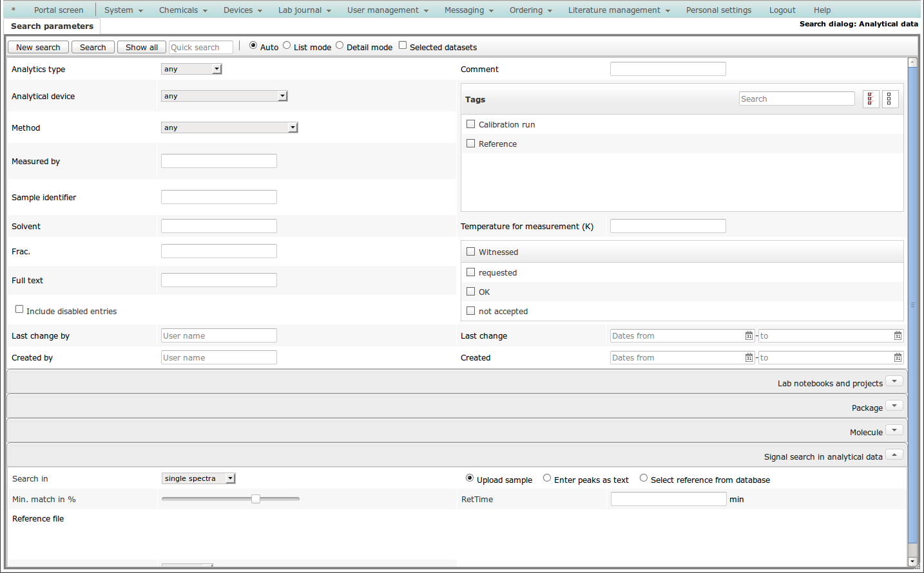The width and height of the screenshot is (924, 573).
Task: Click the Min. match in % slider handle
Action: pos(256,499)
